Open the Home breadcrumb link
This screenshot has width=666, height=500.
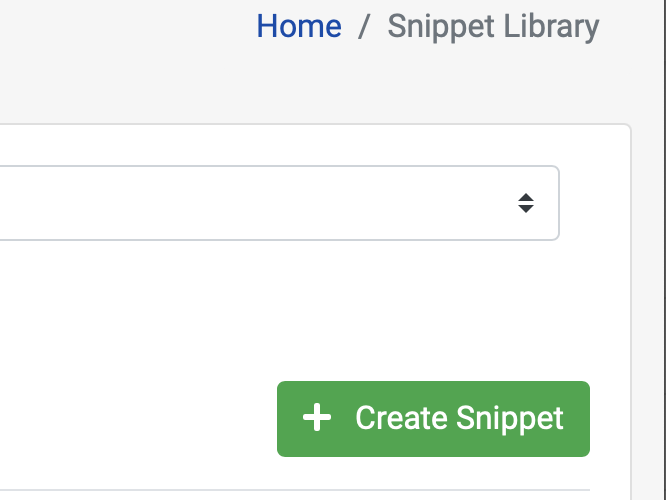pos(299,26)
